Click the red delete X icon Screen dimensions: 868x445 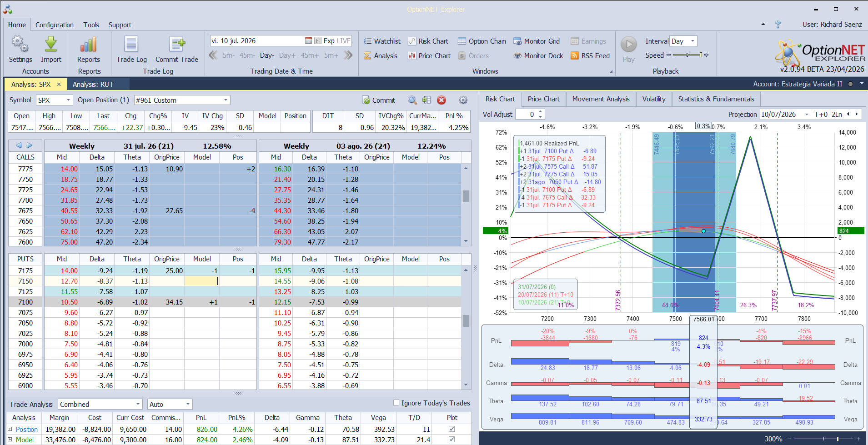[442, 100]
